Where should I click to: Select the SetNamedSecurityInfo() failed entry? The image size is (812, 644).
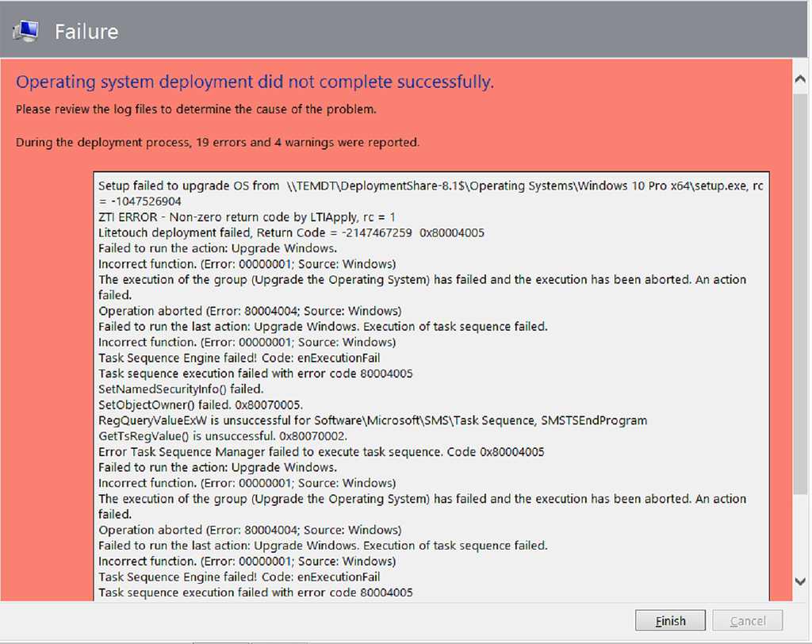coord(190,389)
